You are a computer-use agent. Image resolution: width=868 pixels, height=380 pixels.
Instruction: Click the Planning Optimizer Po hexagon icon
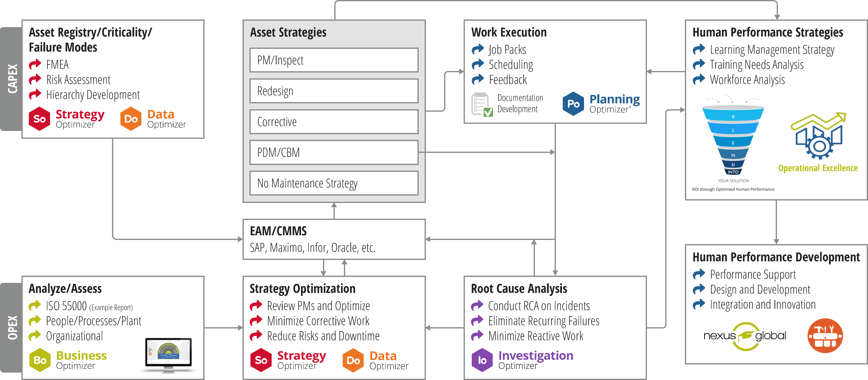coord(573,104)
